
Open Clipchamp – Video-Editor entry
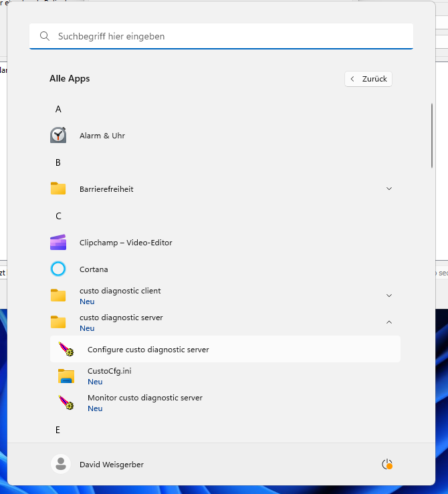click(126, 243)
